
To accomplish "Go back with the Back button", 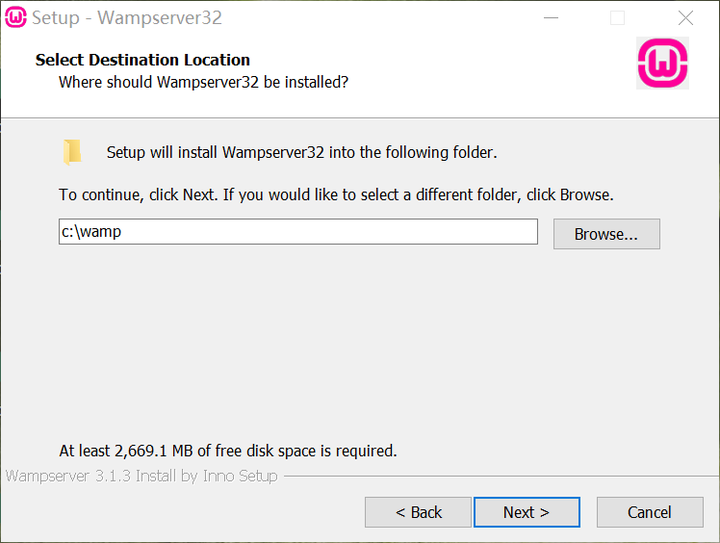I will [418, 512].
